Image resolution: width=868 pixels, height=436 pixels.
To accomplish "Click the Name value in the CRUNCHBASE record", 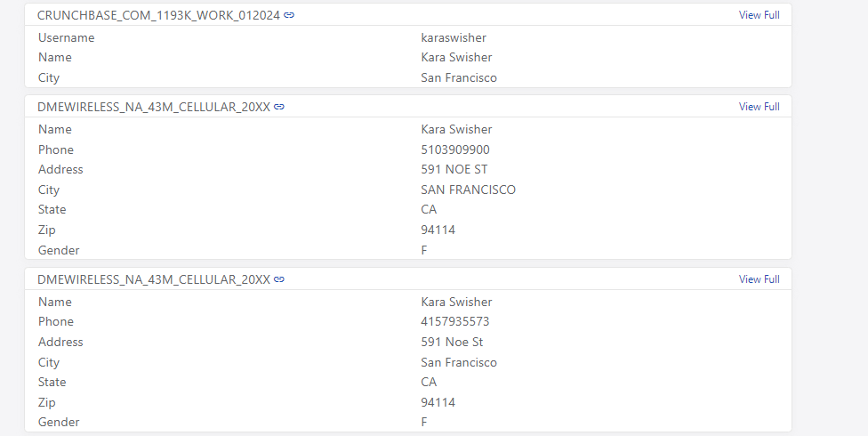I will click(x=456, y=57).
